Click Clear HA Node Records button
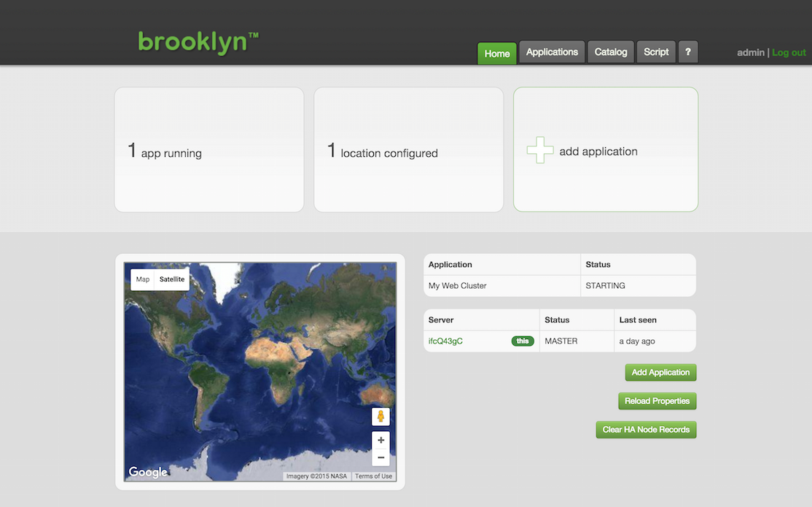This screenshot has width=812, height=507. (646, 430)
